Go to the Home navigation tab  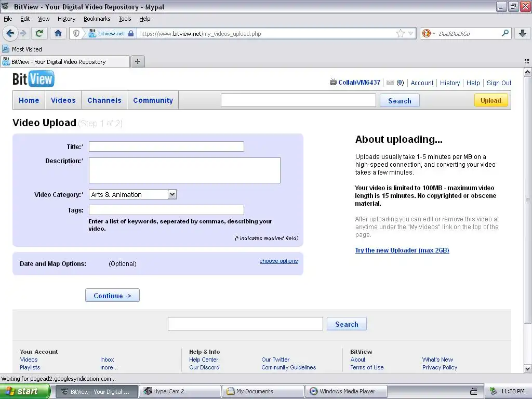tap(29, 100)
